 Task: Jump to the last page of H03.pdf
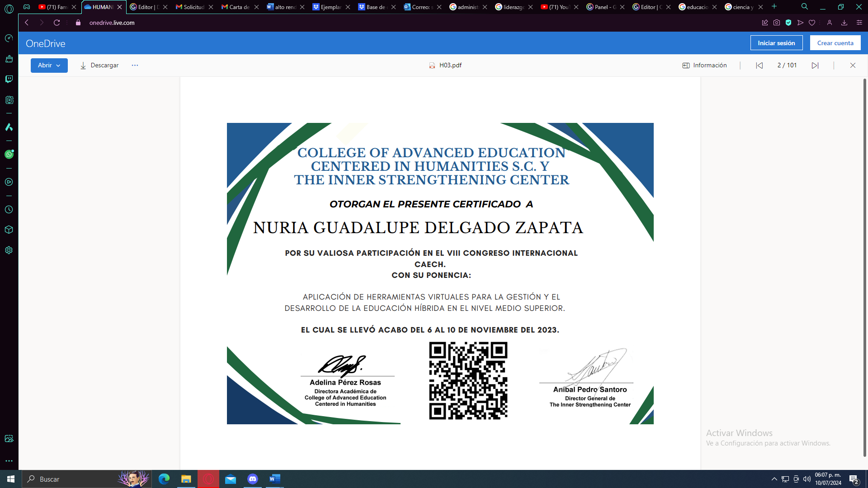(816, 65)
